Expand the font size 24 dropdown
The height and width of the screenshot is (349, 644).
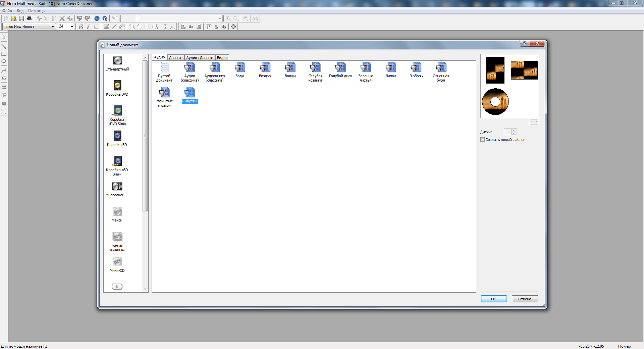click(72, 27)
